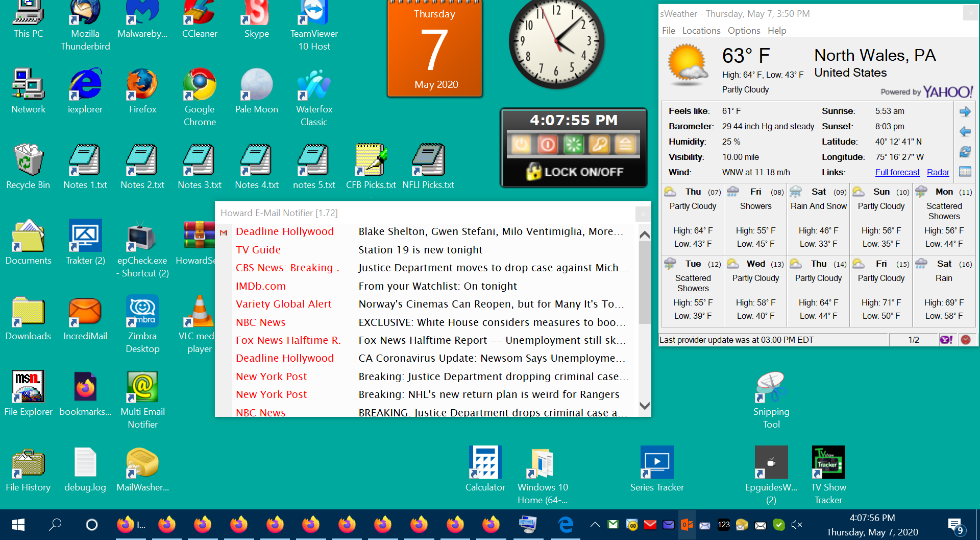980x540 pixels.
Task: Click the green checkmark tray icon
Action: [778, 525]
